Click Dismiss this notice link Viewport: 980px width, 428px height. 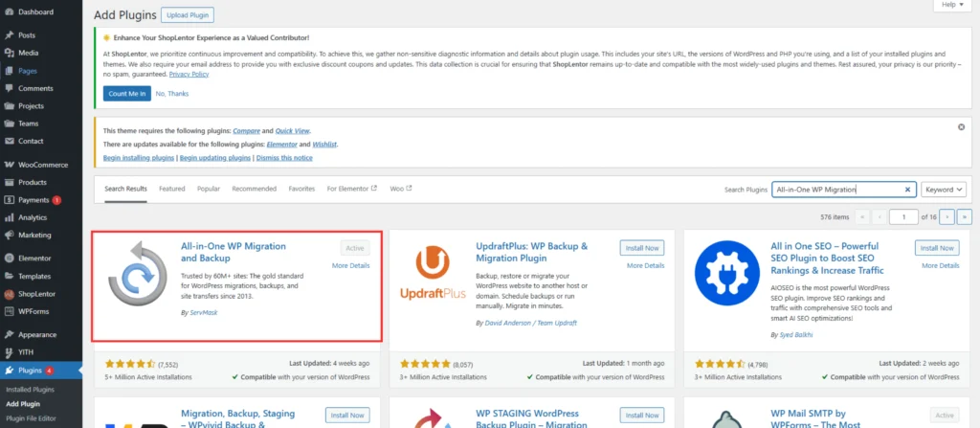(284, 158)
